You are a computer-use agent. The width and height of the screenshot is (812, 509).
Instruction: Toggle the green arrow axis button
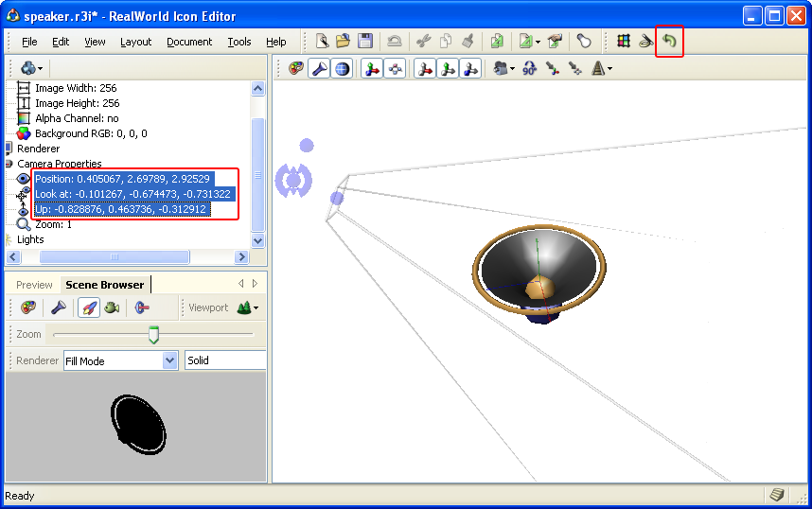point(448,68)
